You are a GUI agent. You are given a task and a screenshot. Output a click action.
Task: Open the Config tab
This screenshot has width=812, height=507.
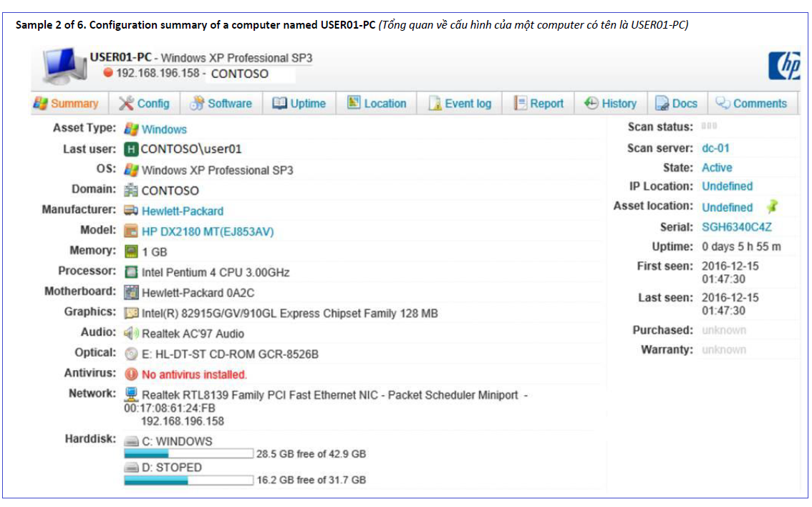144,104
